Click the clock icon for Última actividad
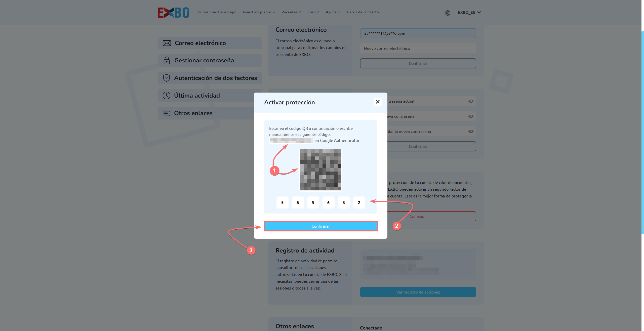Image resolution: width=644 pixels, height=331 pixels. [x=167, y=96]
